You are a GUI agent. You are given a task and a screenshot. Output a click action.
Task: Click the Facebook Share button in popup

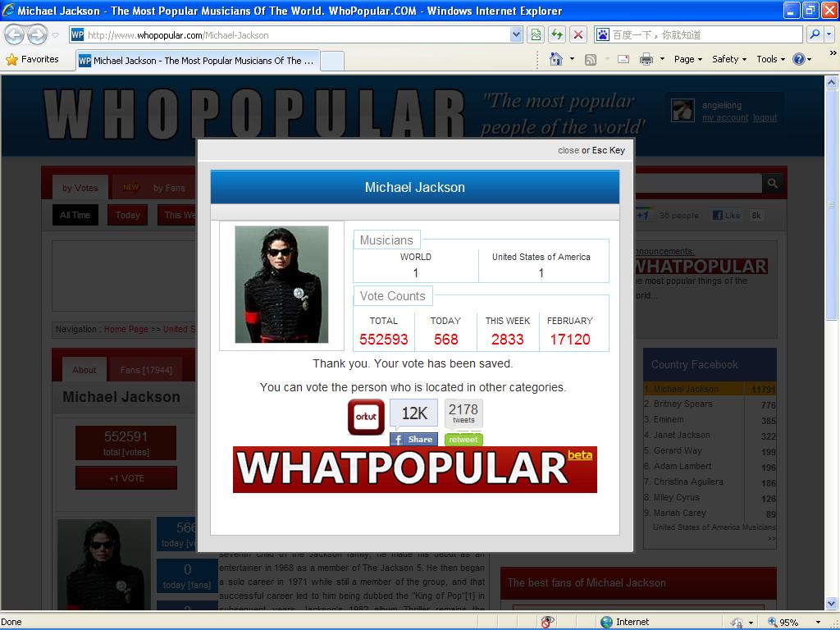tap(413, 440)
